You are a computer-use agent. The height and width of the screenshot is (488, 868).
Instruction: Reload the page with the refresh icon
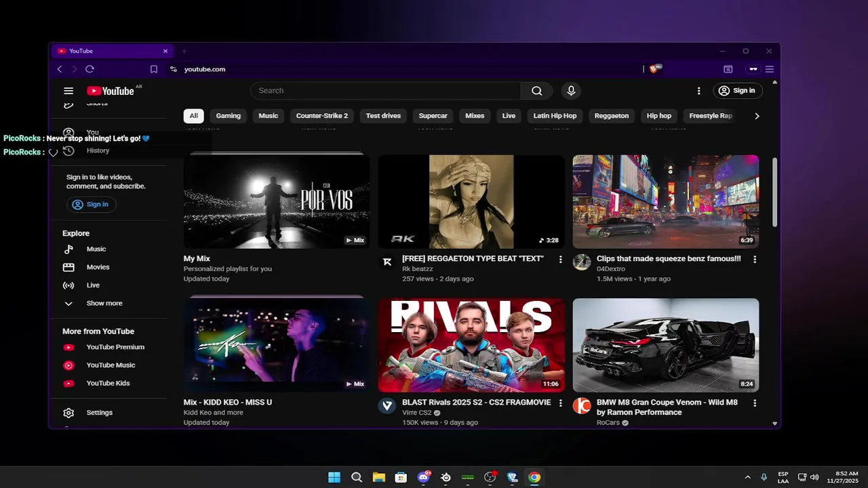90,69
